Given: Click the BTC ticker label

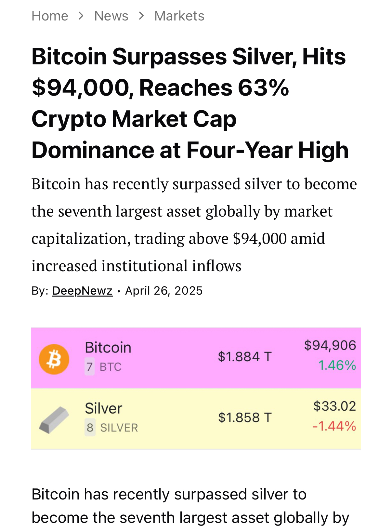Looking at the screenshot, I should pyautogui.click(x=111, y=367).
